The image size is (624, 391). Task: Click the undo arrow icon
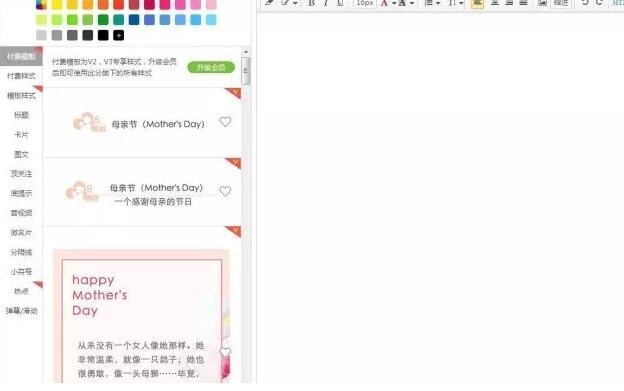pos(585,3)
